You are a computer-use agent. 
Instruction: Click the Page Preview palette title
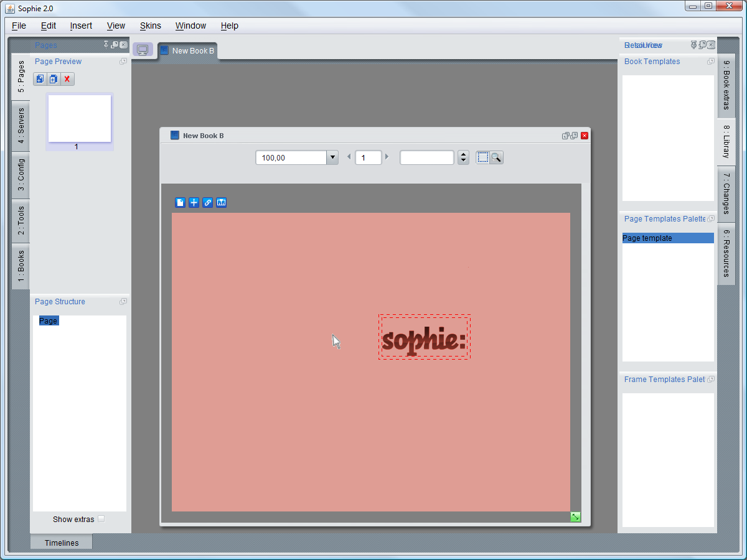[58, 62]
